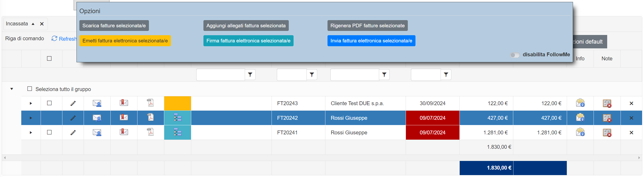Image resolution: width=644 pixels, height=177 pixels.
Task: Tick the checkbox for invoice FT20241
Action: click(49, 132)
